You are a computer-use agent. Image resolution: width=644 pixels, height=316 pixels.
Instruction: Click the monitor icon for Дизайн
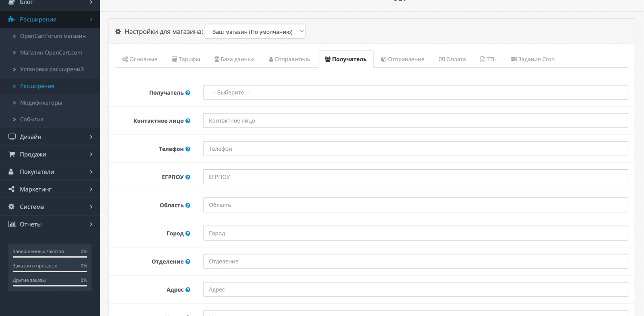(x=12, y=137)
